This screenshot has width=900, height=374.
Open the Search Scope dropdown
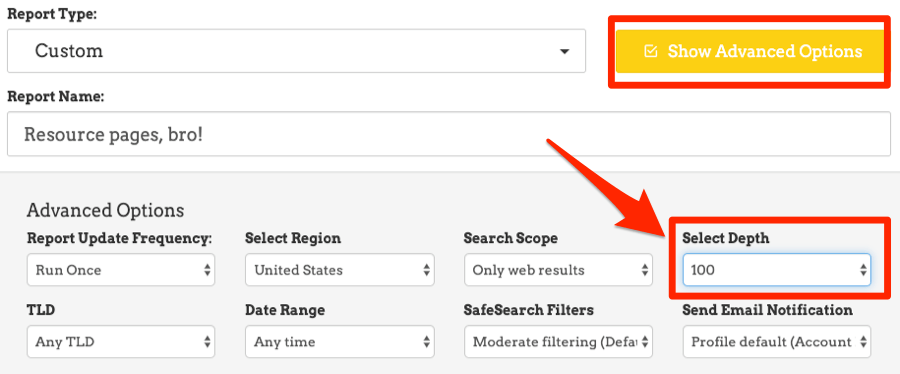(558, 270)
